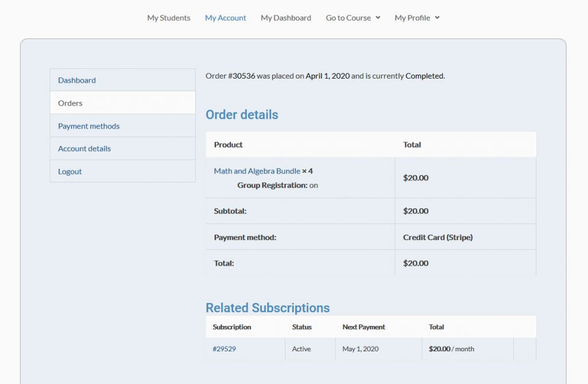Click the Payment method: row label
The height and width of the screenshot is (384, 588).
[x=245, y=238]
